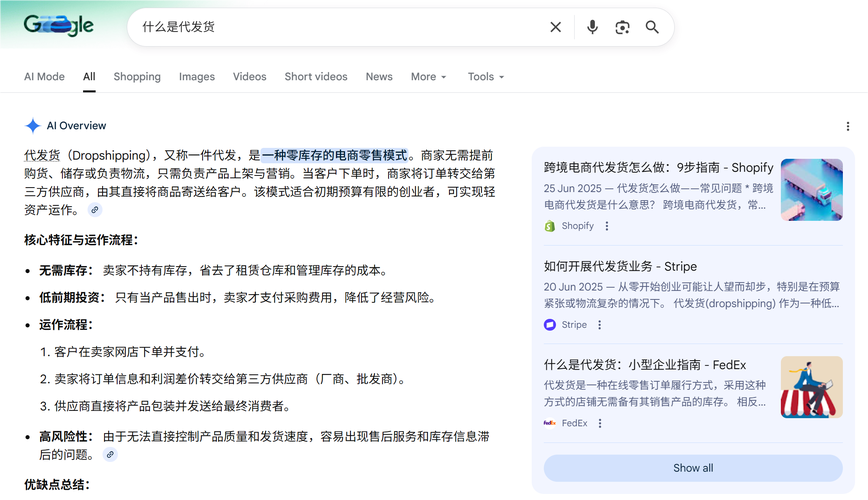Click bullet label 无需库存
Screen dimensions: 868x500
point(66,270)
